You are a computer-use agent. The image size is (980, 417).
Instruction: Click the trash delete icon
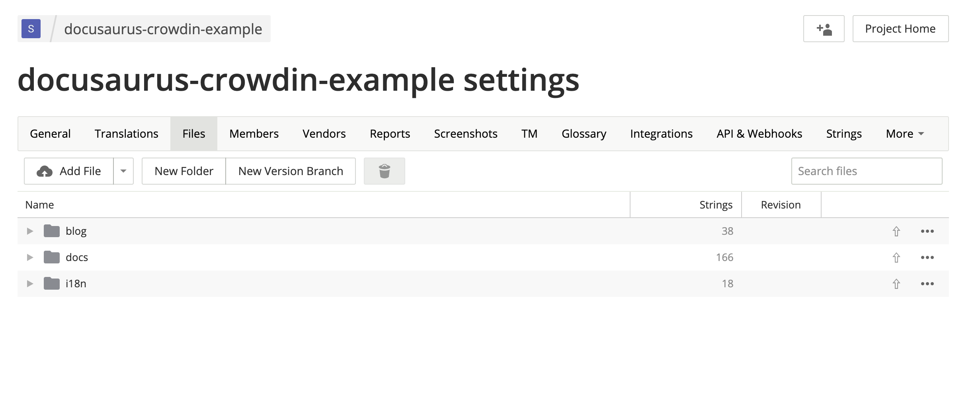coord(384,171)
